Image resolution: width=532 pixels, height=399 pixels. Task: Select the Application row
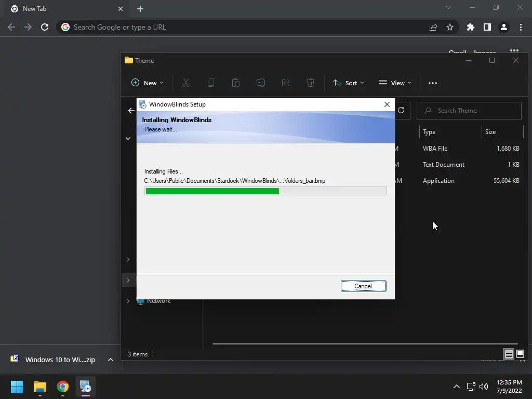[458, 181]
